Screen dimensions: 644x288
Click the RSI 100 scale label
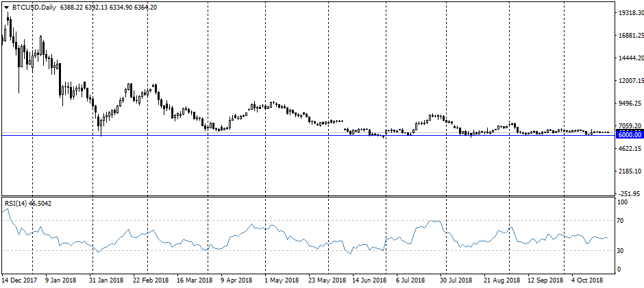click(623, 203)
